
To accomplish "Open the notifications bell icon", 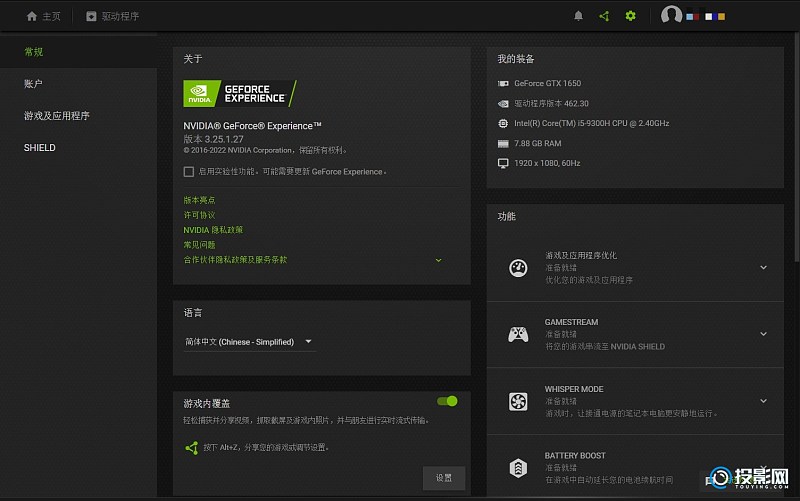I will pyautogui.click(x=578, y=16).
